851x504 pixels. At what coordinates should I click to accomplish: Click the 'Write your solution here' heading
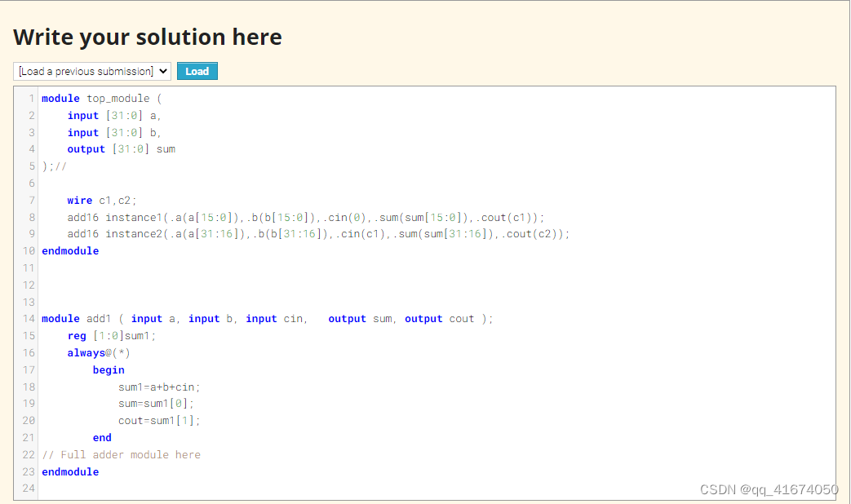[x=147, y=37]
